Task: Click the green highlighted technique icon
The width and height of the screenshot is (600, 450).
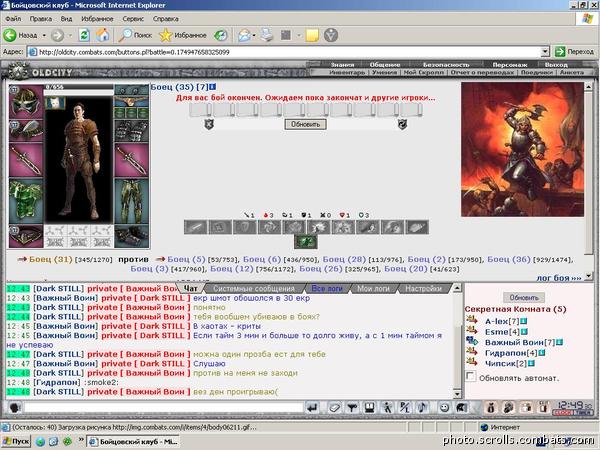Action: pyautogui.click(x=305, y=241)
